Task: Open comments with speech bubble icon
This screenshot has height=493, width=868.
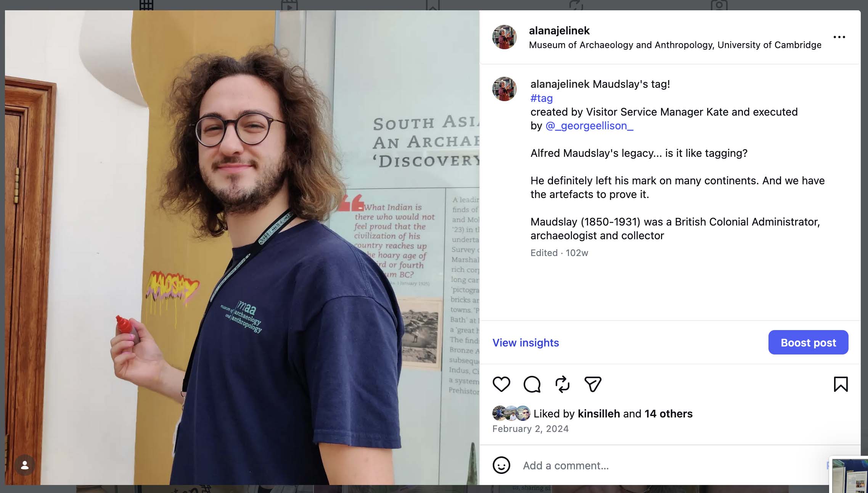Action: point(532,384)
